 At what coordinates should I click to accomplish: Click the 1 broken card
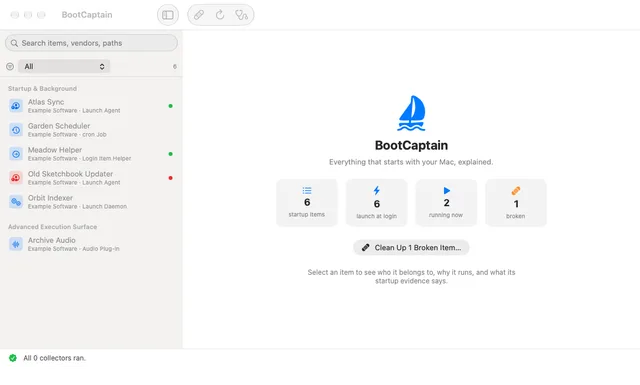point(516,203)
